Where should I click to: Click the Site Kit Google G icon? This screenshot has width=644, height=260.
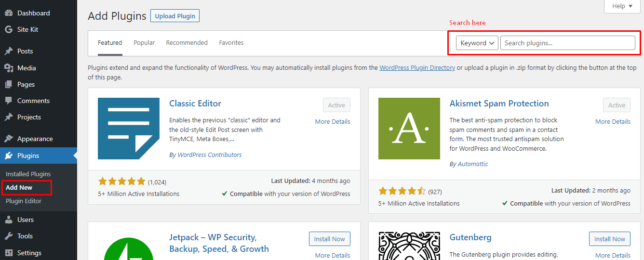(9, 29)
